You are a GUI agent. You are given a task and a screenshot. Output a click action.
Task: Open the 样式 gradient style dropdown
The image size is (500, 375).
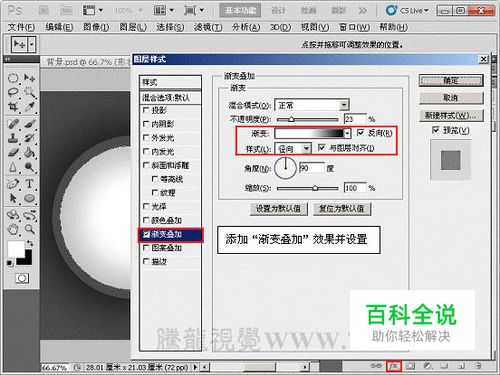coord(293,148)
